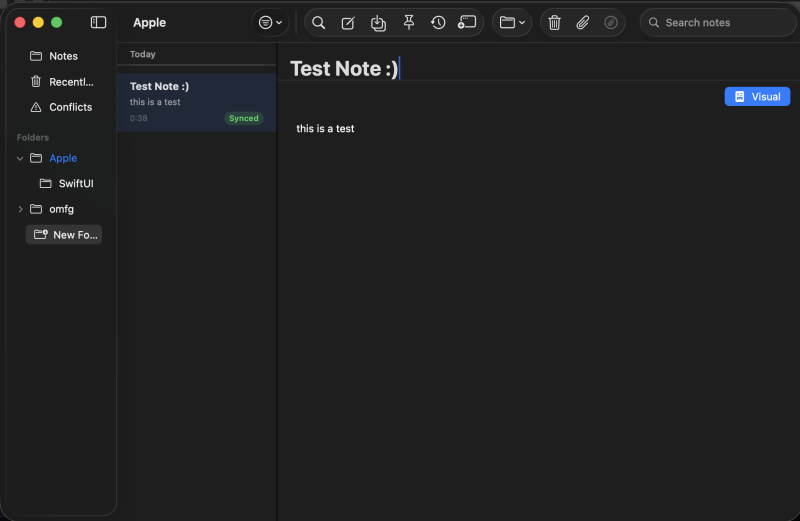800x521 pixels.
Task: Focus the Search notes field
Action: click(x=718, y=22)
